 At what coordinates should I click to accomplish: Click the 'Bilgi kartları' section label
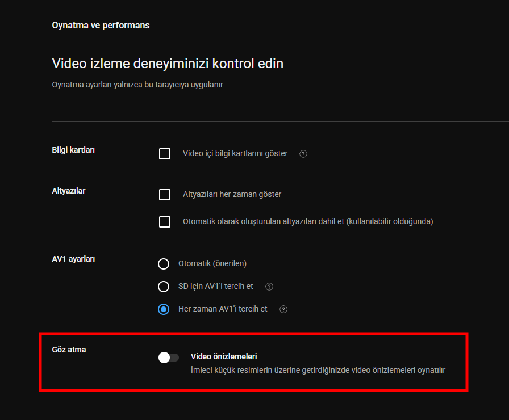73,150
